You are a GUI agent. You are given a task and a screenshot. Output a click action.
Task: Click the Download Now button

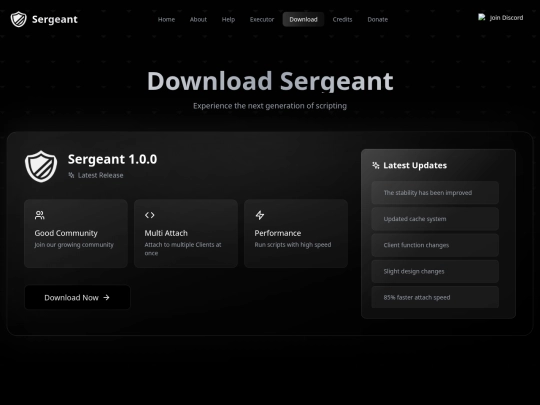(77, 298)
